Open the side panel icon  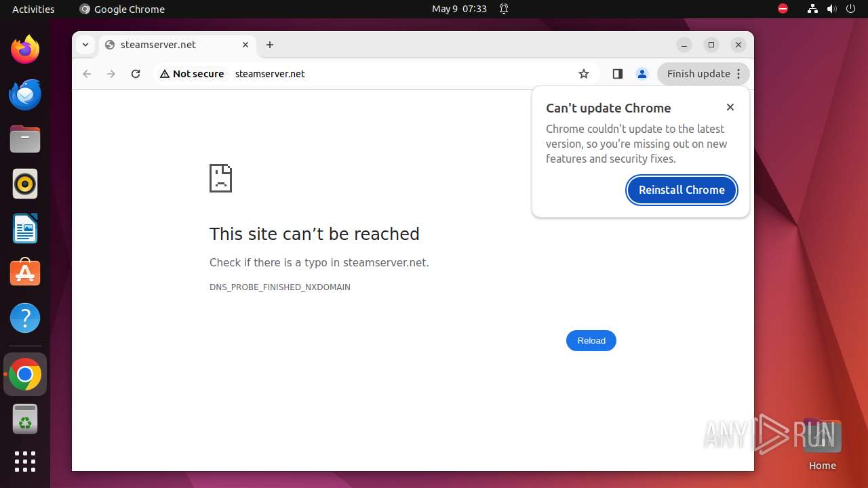point(617,74)
